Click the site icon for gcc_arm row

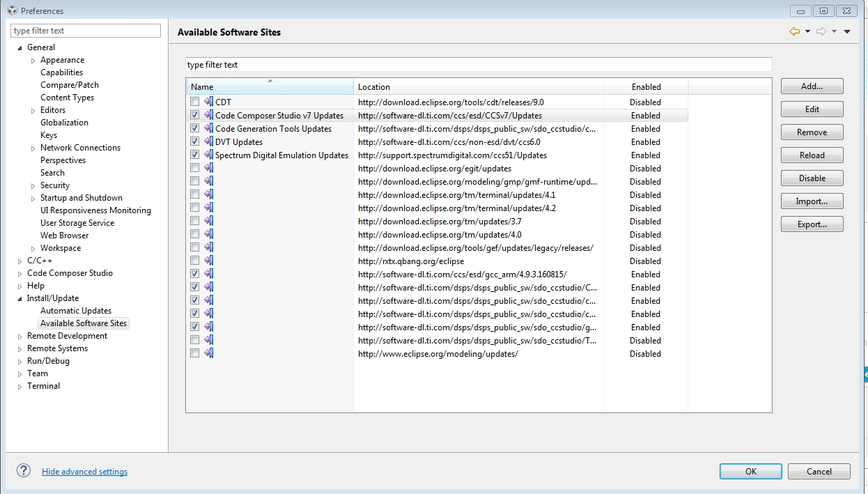(208, 274)
